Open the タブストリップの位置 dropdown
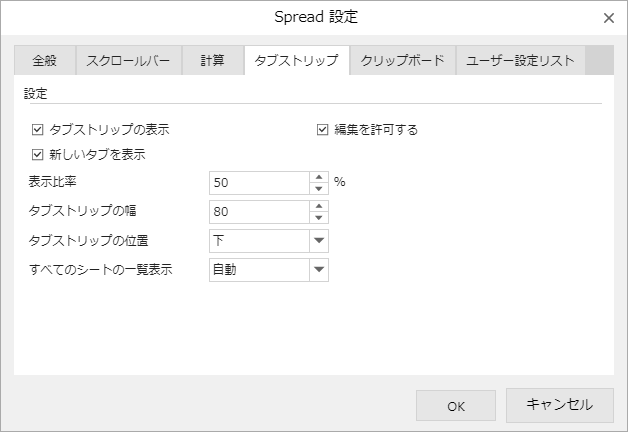628x432 pixels. [x=319, y=240]
